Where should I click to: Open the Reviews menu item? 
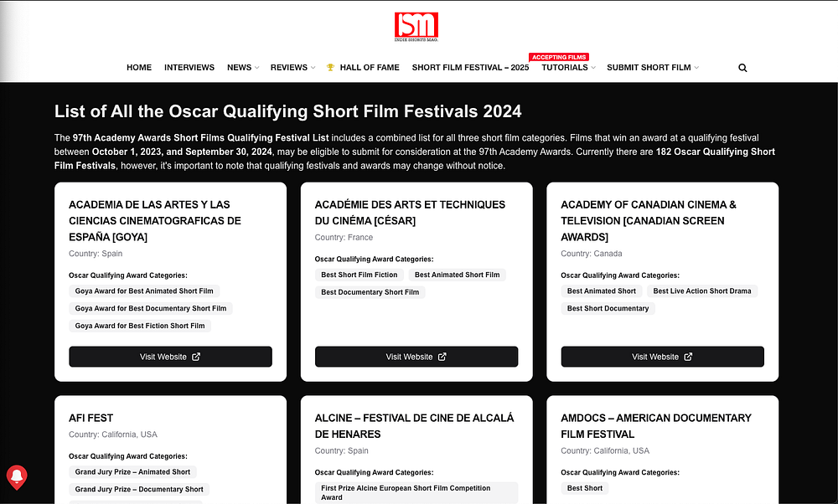point(288,67)
